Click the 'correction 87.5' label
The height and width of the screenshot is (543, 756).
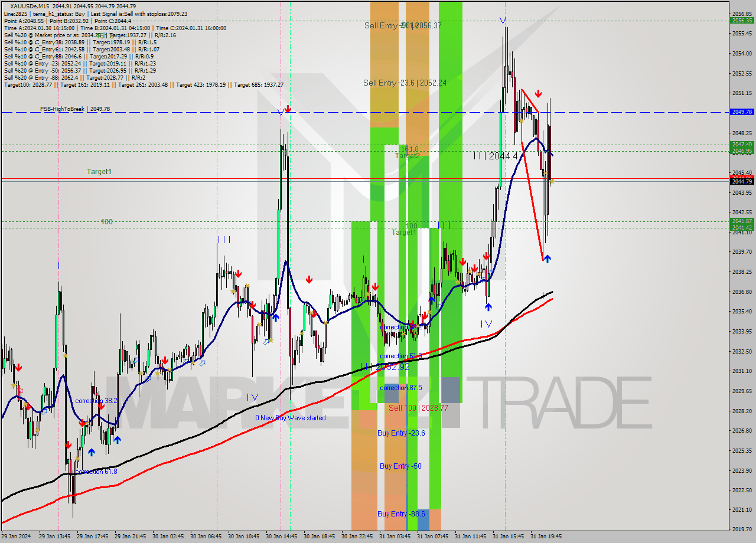pos(400,388)
